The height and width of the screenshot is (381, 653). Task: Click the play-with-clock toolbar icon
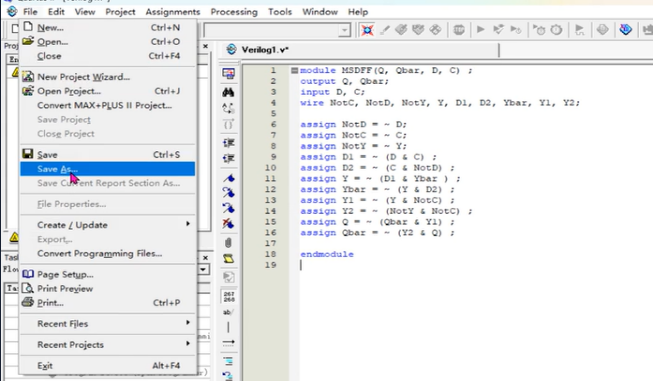tap(516, 30)
